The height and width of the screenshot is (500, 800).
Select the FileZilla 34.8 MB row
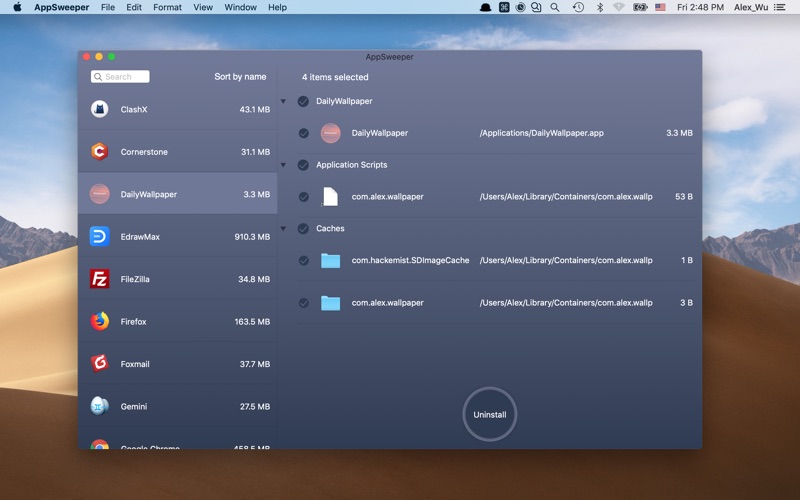coord(178,279)
